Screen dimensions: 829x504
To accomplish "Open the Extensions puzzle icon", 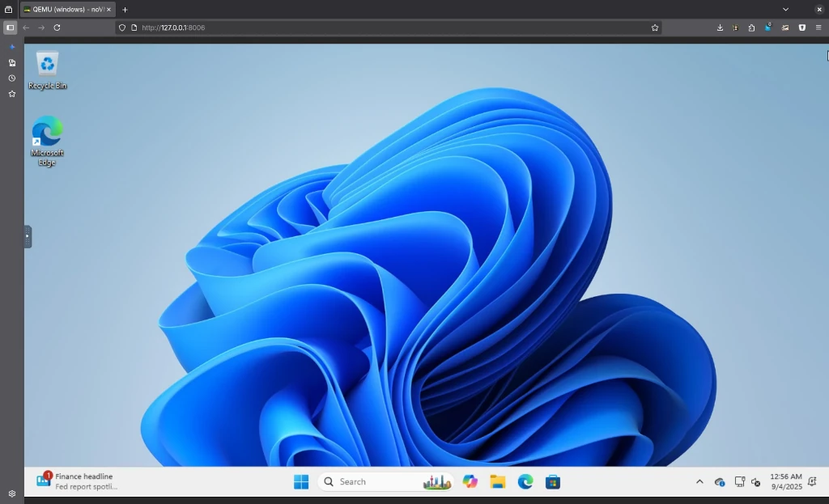I will (752, 28).
